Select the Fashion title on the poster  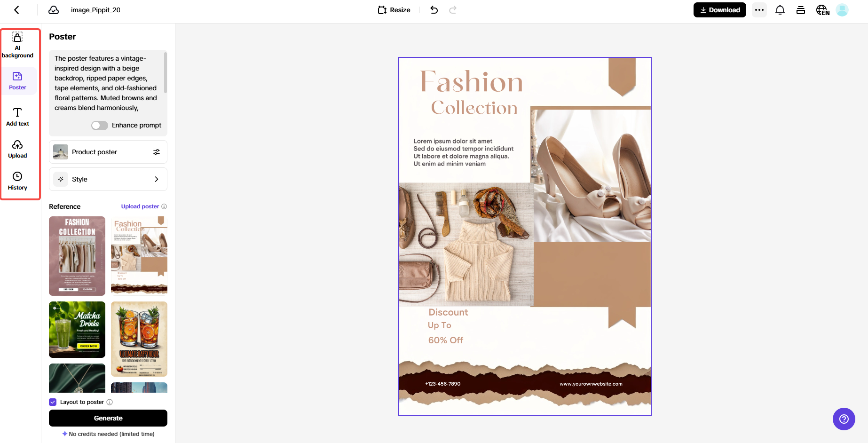coord(472,82)
